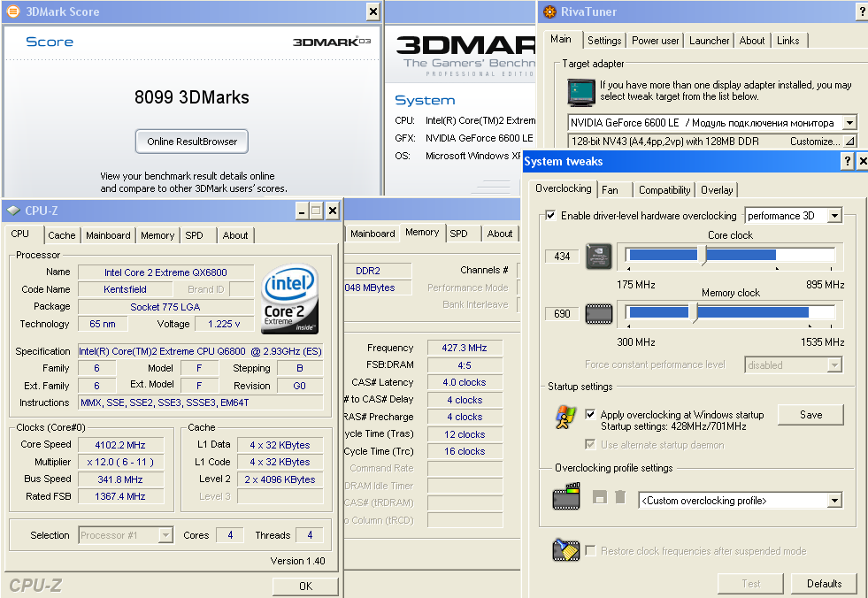Click the overclocking profile card icon
Image resolution: width=868 pixels, height=598 pixels.
[566, 496]
